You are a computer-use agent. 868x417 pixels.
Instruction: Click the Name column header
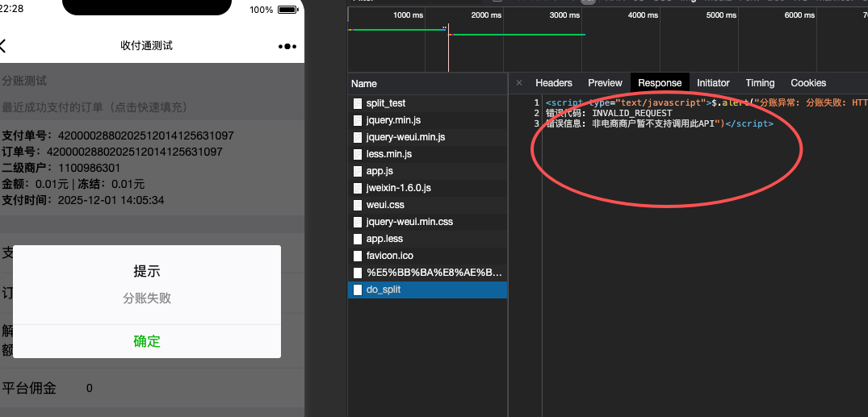point(427,84)
